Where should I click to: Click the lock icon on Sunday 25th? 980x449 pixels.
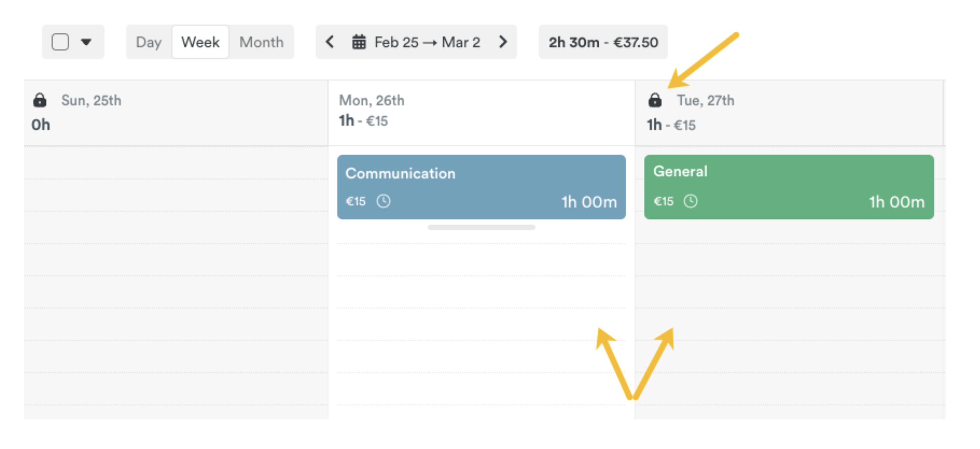point(40,100)
